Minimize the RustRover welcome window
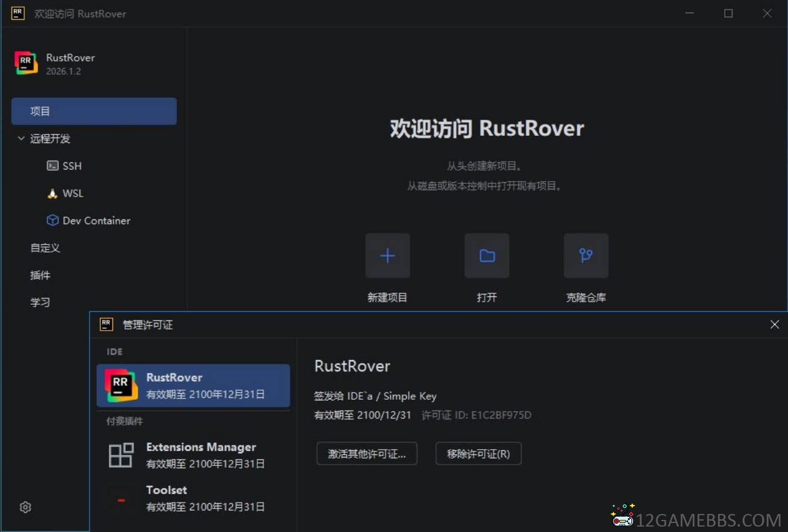Image resolution: width=788 pixels, height=532 pixels. pos(690,13)
